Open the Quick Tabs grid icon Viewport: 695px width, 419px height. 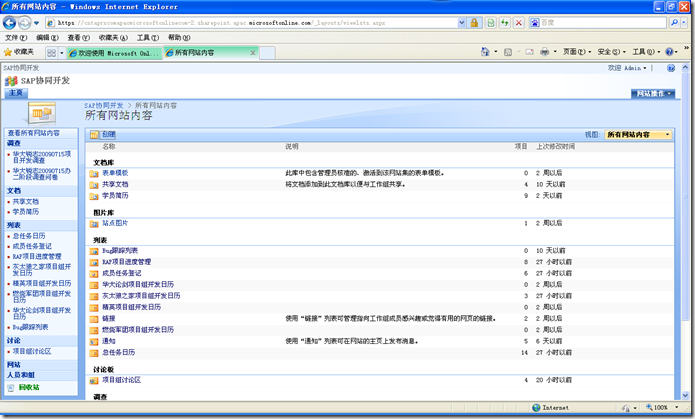coord(51,53)
